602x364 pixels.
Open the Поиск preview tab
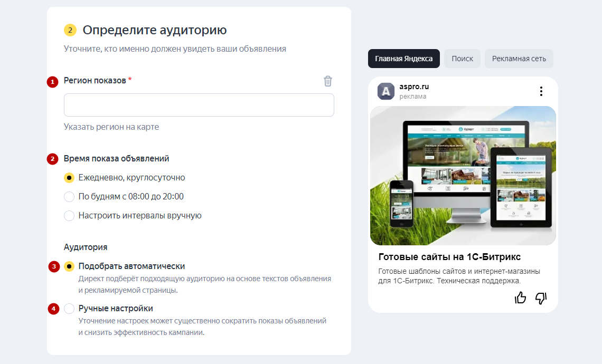(462, 59)
